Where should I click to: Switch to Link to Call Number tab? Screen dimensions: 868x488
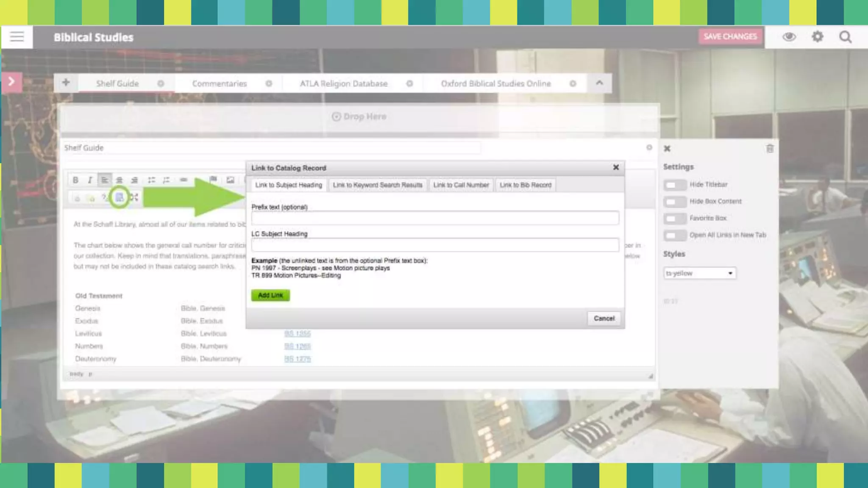[461, 185]
